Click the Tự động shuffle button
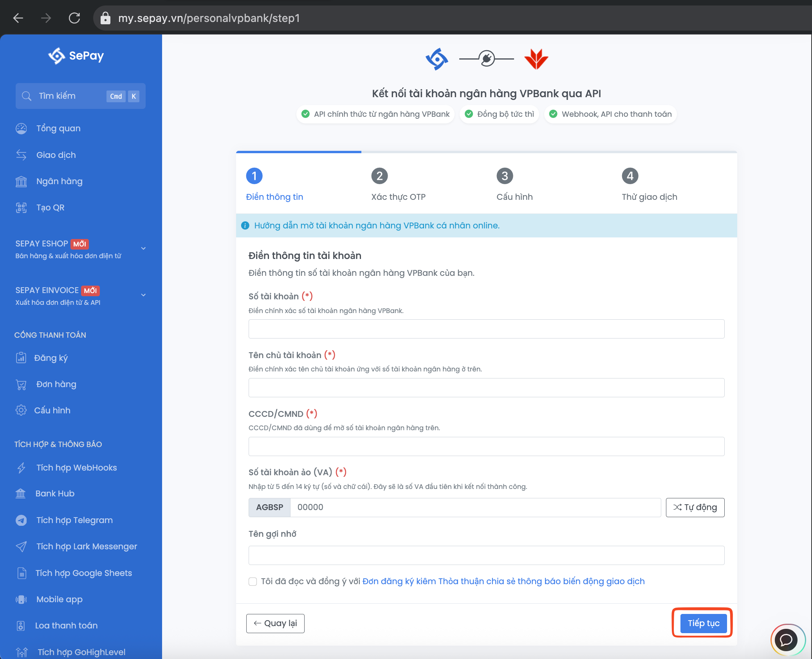 coord(695,507)
